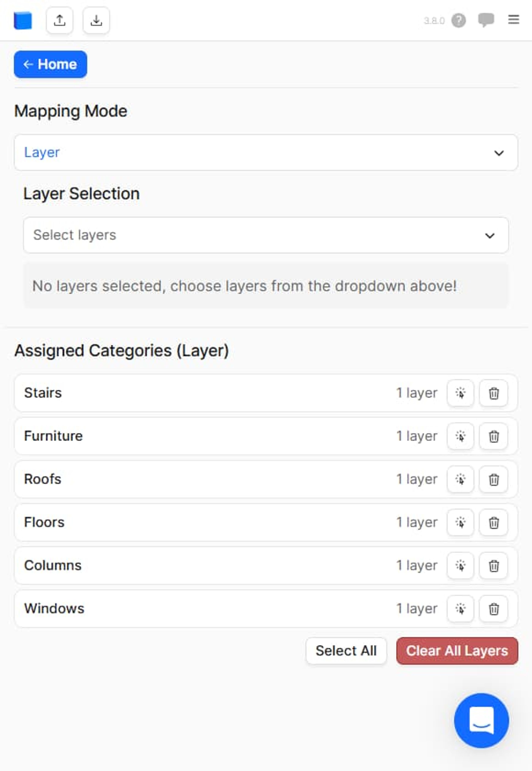Click the upload icon button
The image size is (532, 771).
point(60,20)
